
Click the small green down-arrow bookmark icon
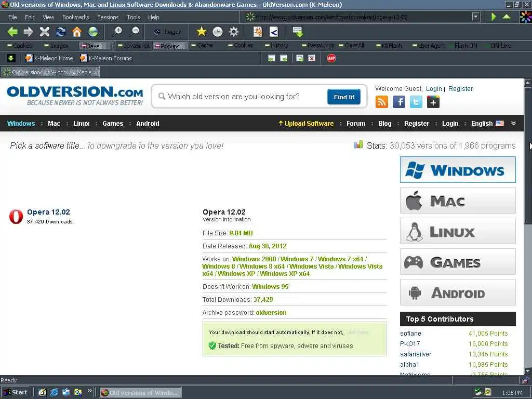[11, 58]
